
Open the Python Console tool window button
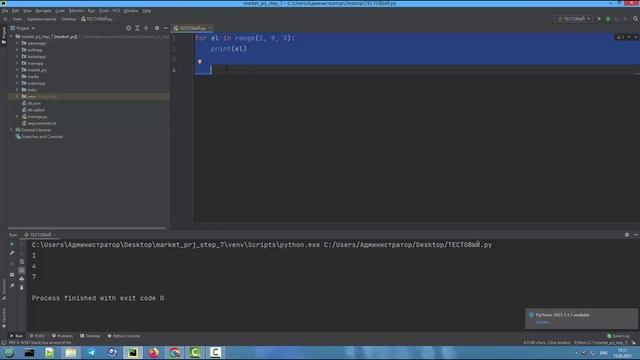(x=124, y=336)
